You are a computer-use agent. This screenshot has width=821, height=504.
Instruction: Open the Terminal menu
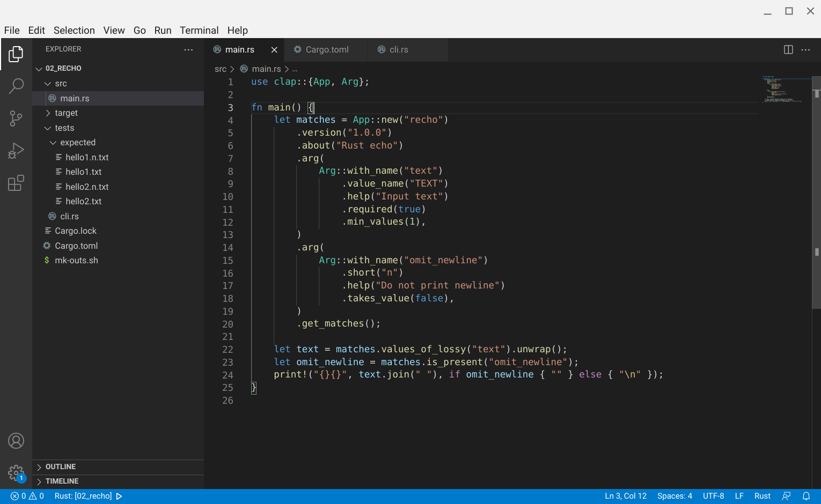click(199, 31)
